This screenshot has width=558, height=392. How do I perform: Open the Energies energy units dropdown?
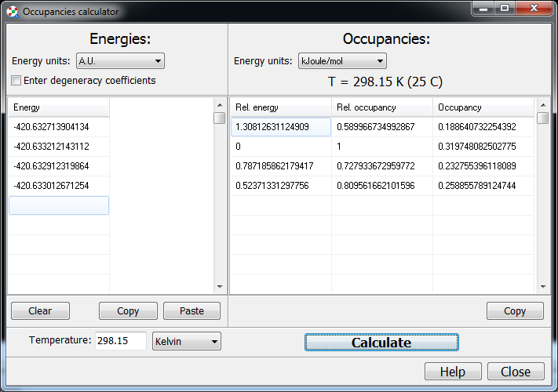pos(120,61)
